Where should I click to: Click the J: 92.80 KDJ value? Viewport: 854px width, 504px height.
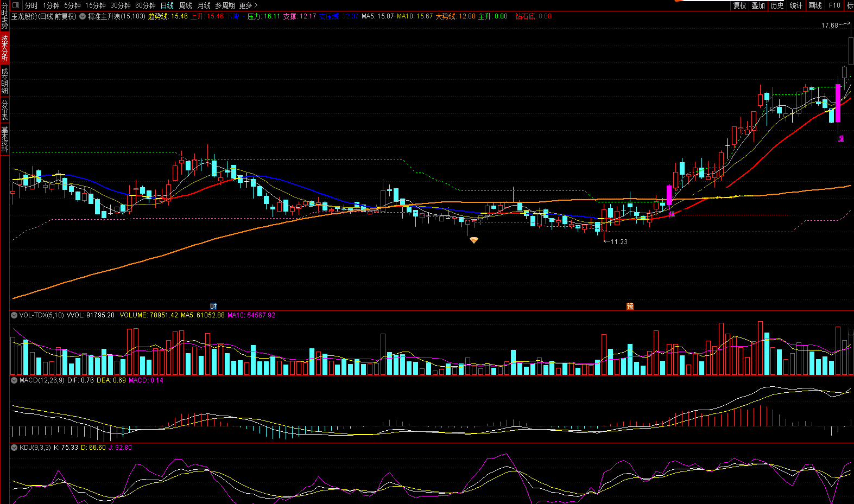[x=120, y=448]
